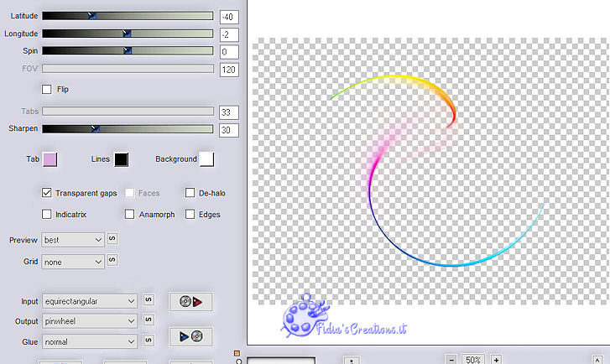This screenshot has height=364, width=610.
Task: Open the Preview quality dropdown
Action: 72,240
